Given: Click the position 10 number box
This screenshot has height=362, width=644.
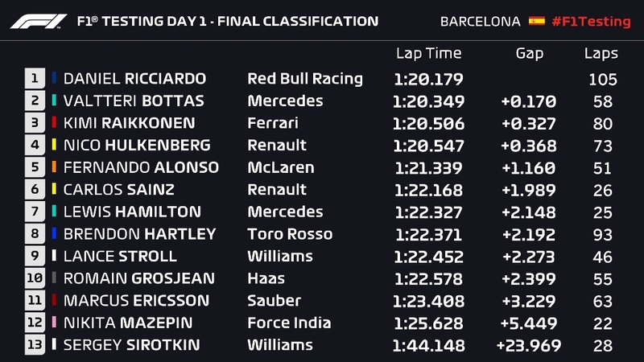Looking at the screenshot, I should 35,278.
